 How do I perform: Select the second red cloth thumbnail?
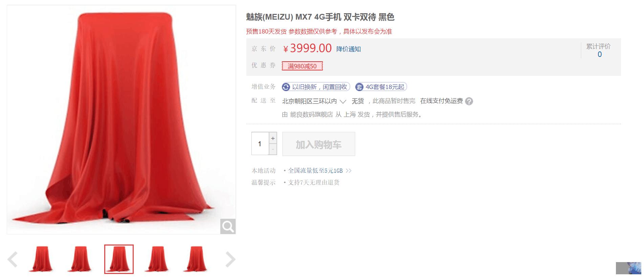[80, 259]
